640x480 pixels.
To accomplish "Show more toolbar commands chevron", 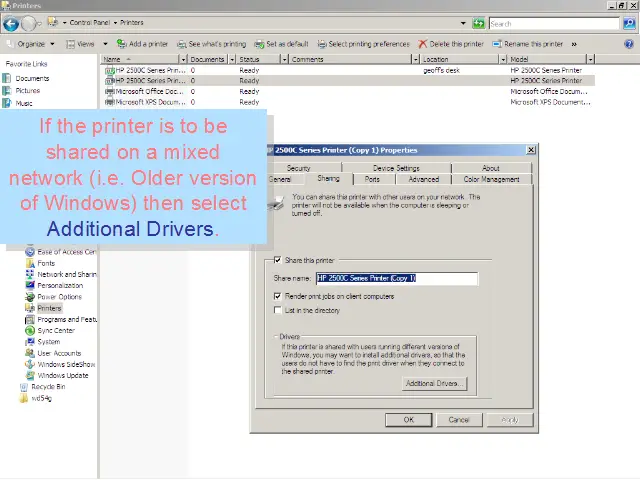I will point(574,44).
